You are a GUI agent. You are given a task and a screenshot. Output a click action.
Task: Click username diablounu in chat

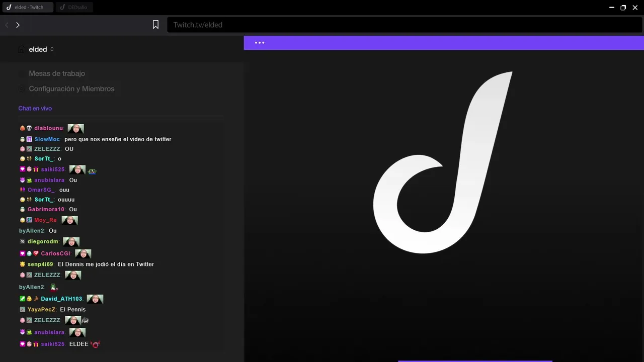[x=49, y=129]
